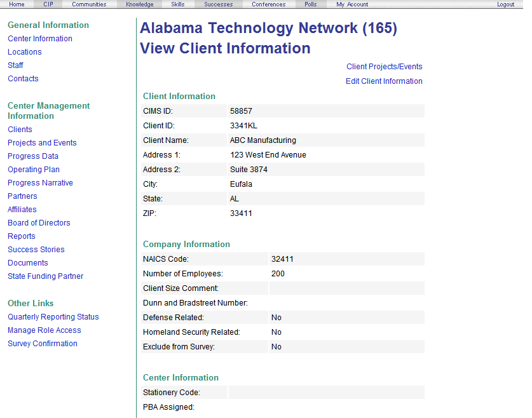Click NAICS Code value 32411

point(282,259)
